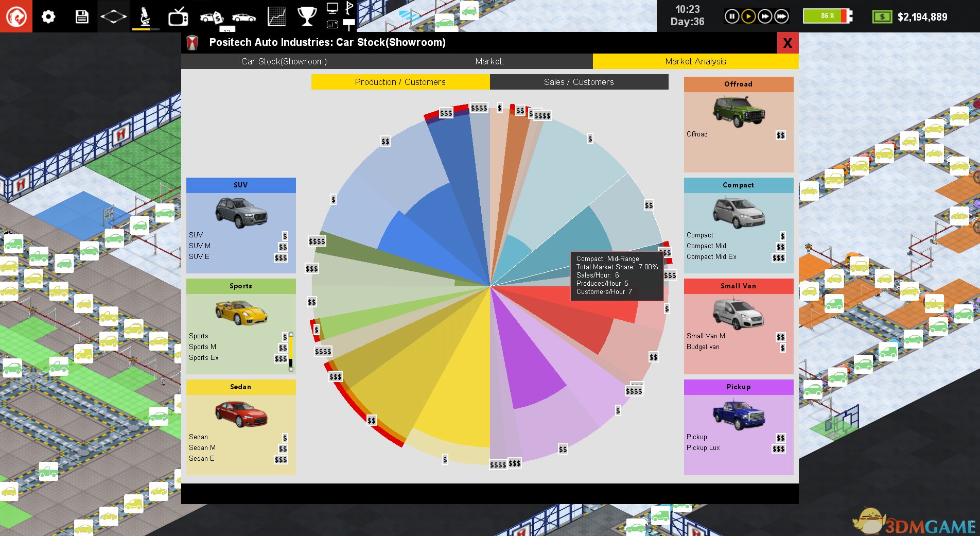Viewport: 980px width, 536px height.
Task: Click the signpost icon in toolbar
Action: [x=349, y=24]
